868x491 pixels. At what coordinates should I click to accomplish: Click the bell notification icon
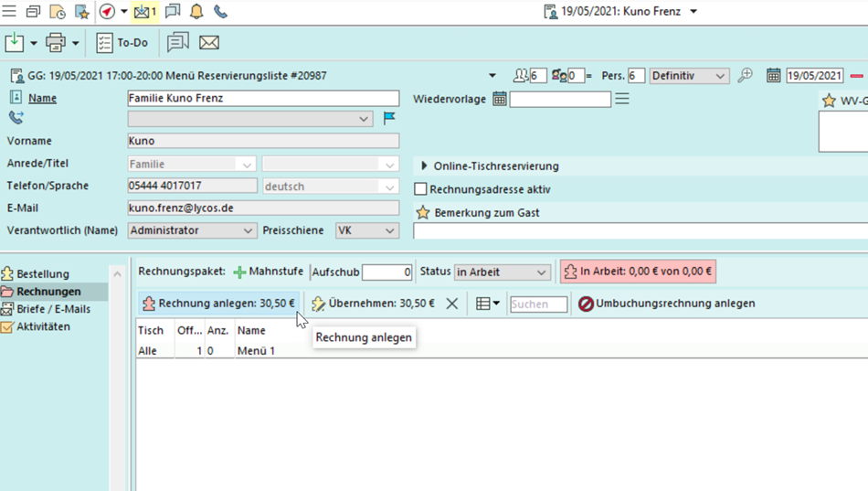[196, 12]
